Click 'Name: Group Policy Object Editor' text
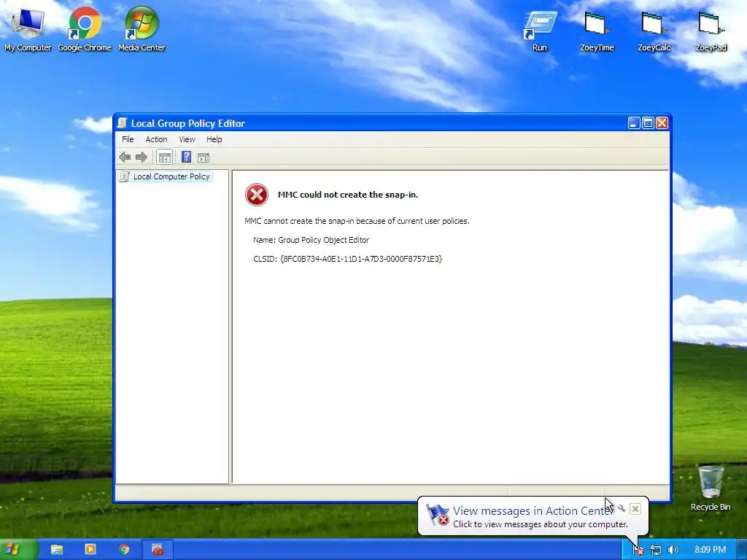This screenshot has width=747, height=560. click(x=311, y=240)
